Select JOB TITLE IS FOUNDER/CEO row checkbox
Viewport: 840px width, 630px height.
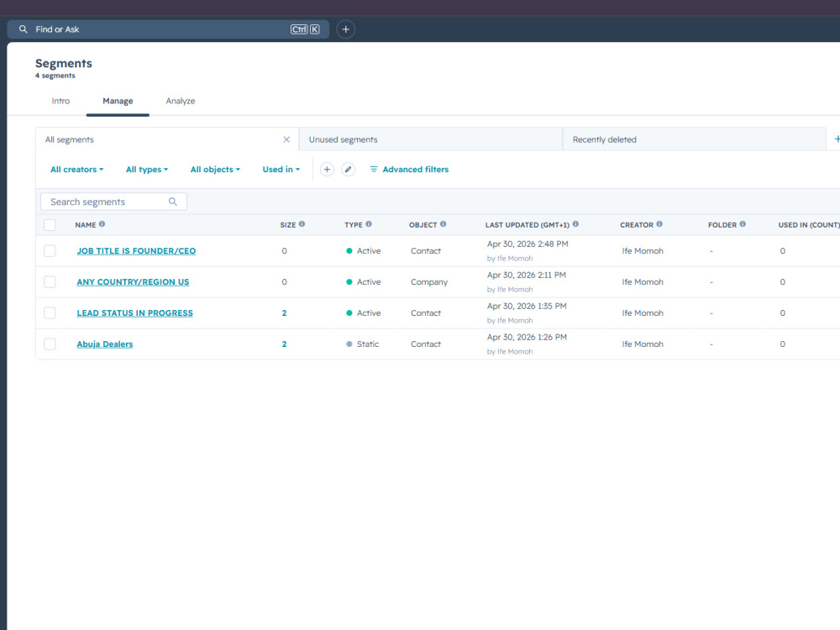point(50,250)
